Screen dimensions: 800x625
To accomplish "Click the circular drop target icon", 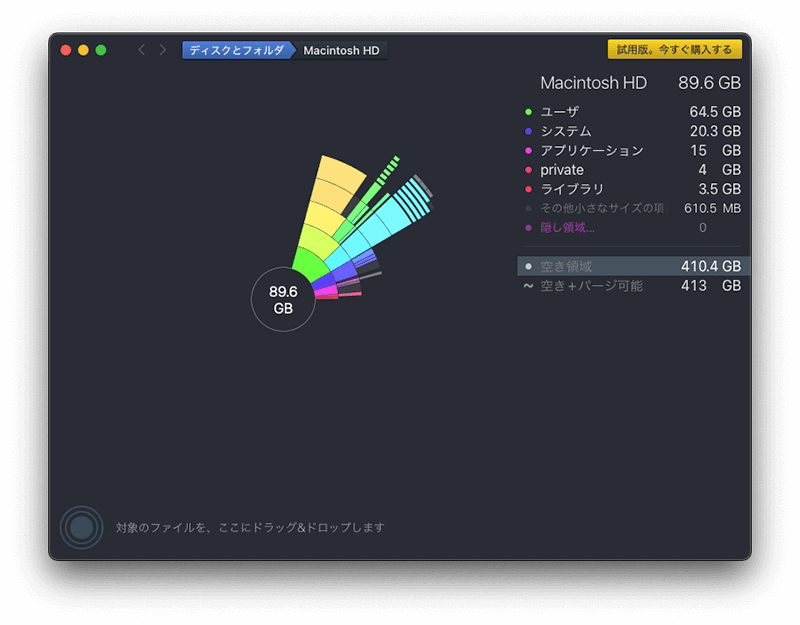I will click(x=82, y=528).
